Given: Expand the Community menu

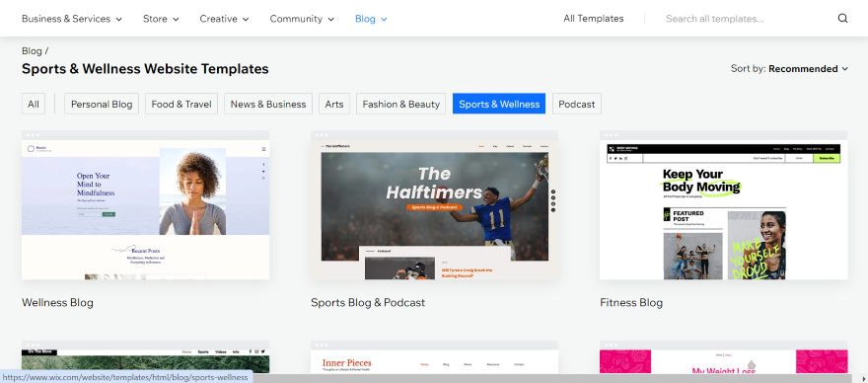Looking at the screenshot, I should (x=302, y=19).
